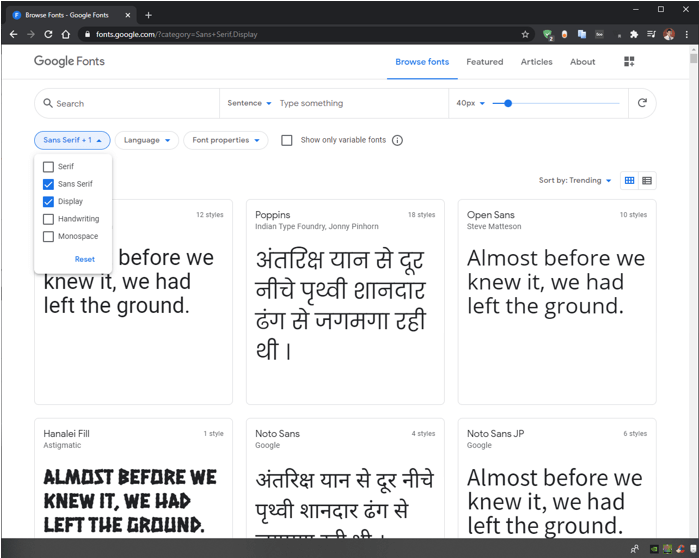Bookmark this page with the star icon

[525, 34]
